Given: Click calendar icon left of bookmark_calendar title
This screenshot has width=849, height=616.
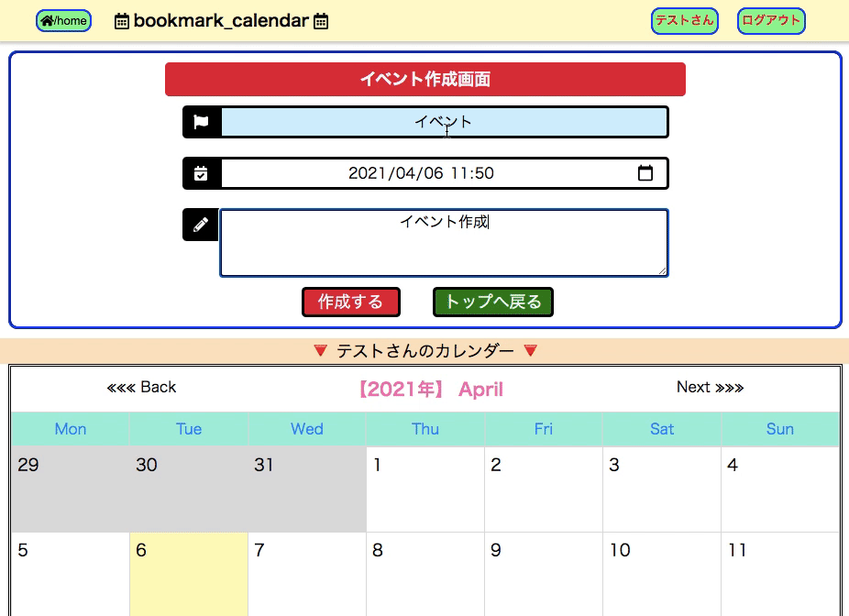Looking at the screenshot, I should [x=122, y=21].
